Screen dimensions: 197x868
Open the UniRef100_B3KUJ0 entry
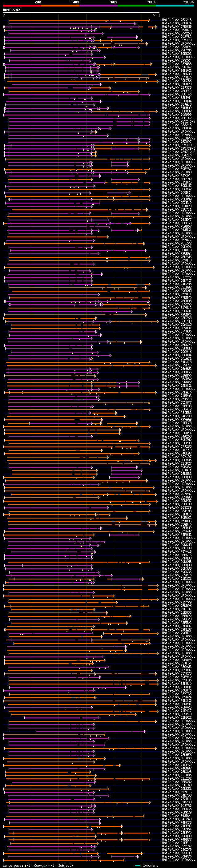pos(177,684)
